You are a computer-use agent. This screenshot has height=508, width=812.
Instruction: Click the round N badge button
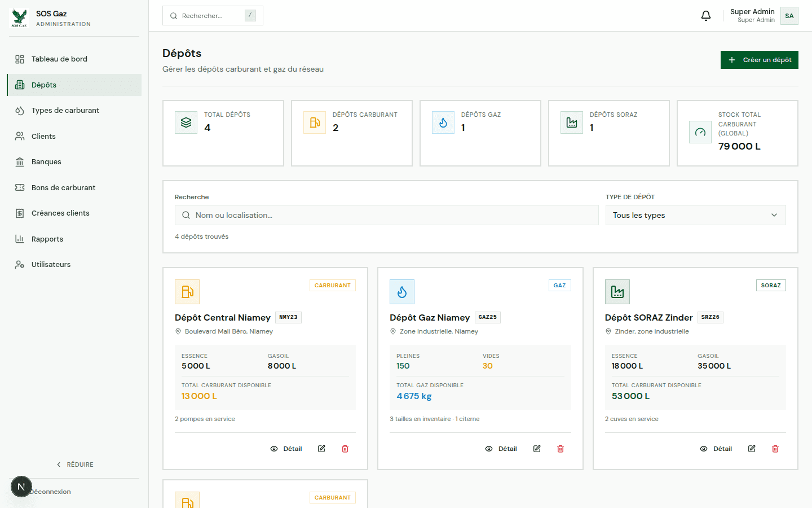(21, 487)
